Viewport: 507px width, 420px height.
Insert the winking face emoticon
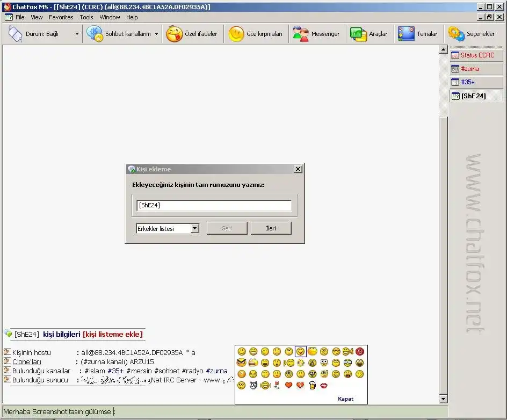click(265, 351)
